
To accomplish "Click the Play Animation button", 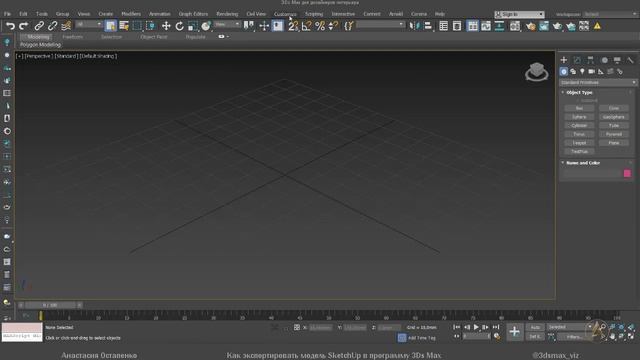I will (x=476, y=327).
